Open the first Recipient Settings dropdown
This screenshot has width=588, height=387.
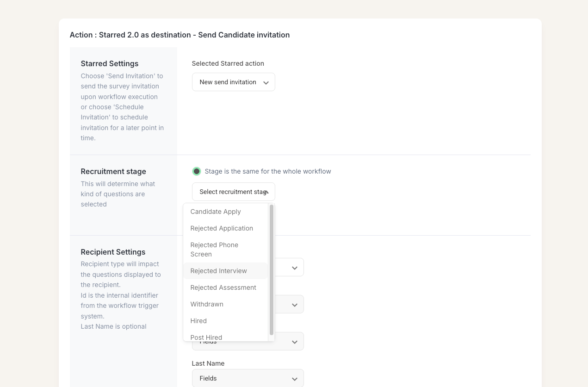tap(289, 267)
